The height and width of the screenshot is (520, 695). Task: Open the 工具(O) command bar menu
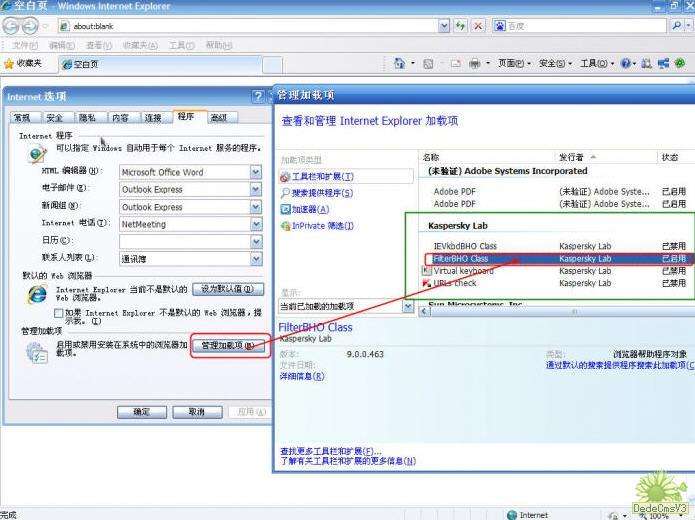coord(597,64)
